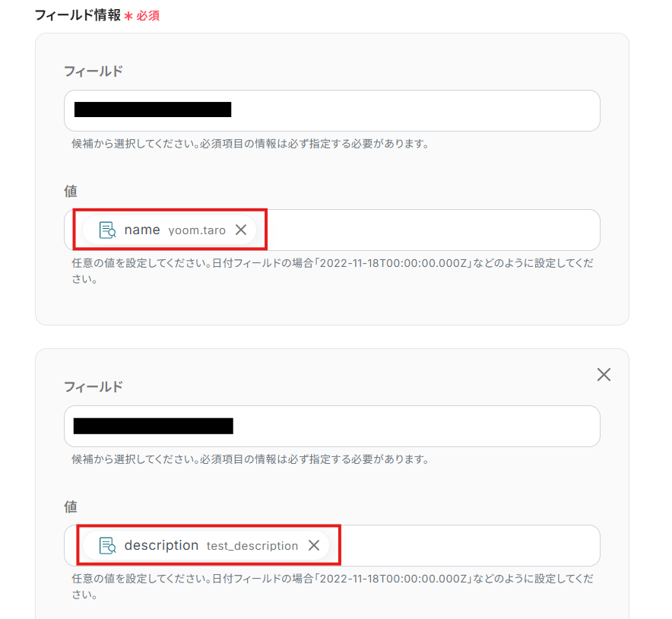This screenshot has height=619, width=672.
Task: Click the test_description value text
Action: pos(252,546)
